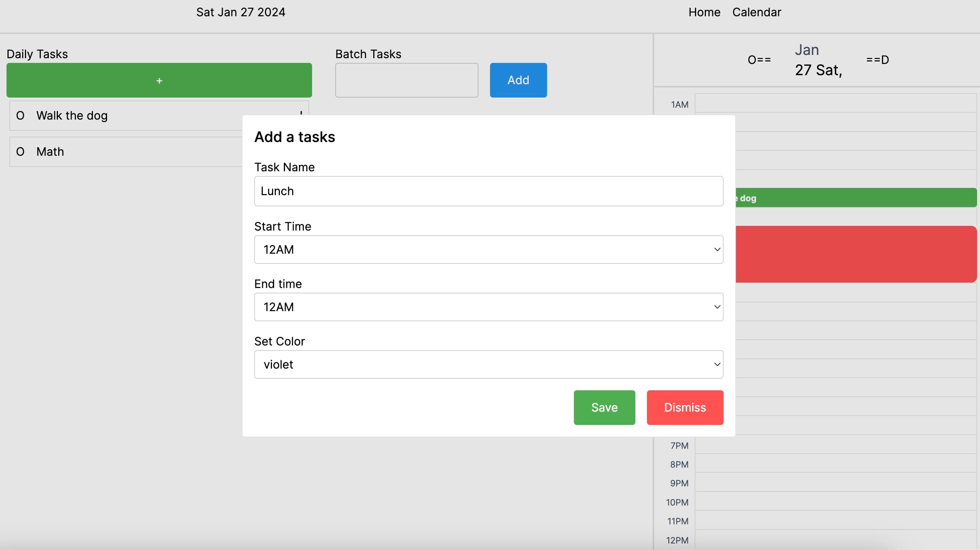Click the 1AM time slot row
Viewport: 980px width, 550px height.
point(836,103)
